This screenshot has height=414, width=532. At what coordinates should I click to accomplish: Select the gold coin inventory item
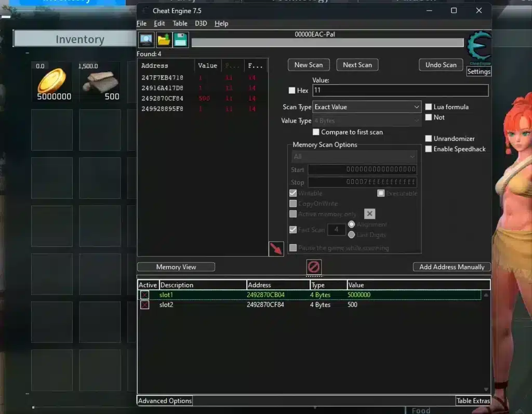click(52, 82)
